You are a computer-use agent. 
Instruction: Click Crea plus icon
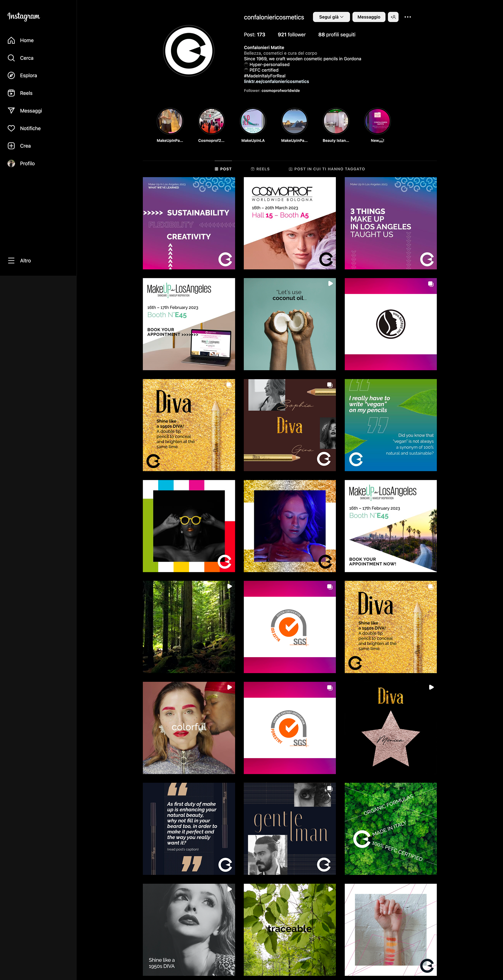[x=12, y=146]
